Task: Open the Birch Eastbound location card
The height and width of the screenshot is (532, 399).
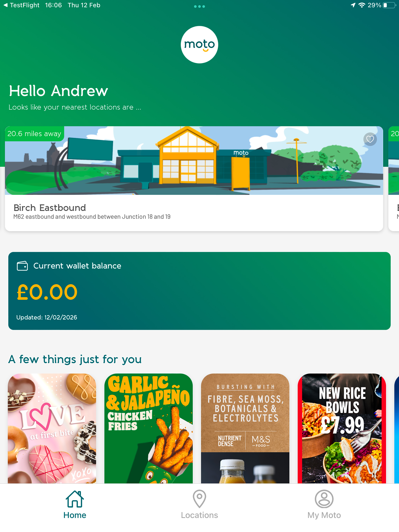Action: [x=194, y=179]
